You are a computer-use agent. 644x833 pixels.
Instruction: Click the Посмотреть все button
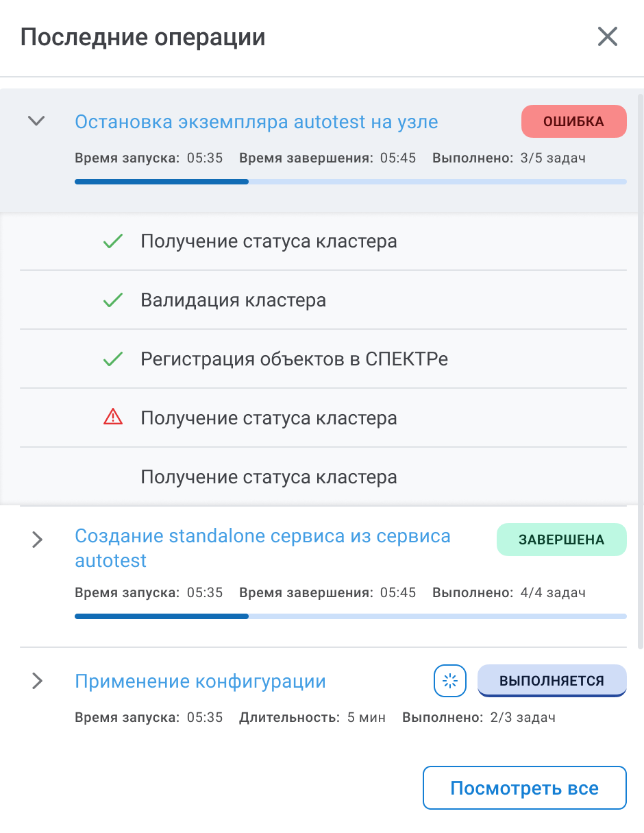coord(525,788)
